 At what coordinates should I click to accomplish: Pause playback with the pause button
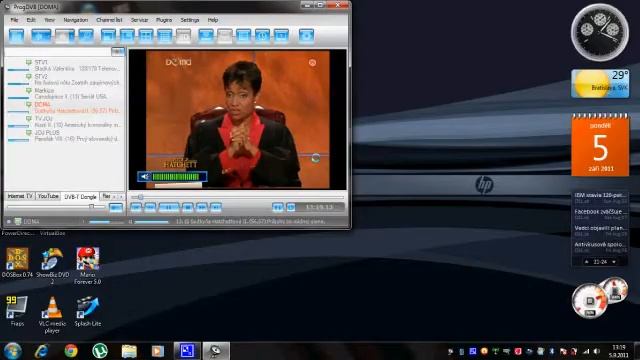click(169, 208)
